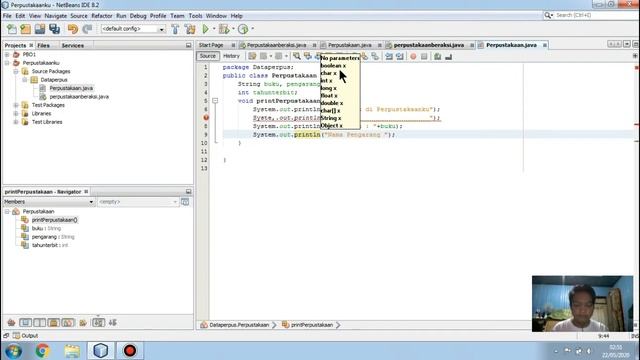Open Chrome from the taskbar

(x=42, y=351)
